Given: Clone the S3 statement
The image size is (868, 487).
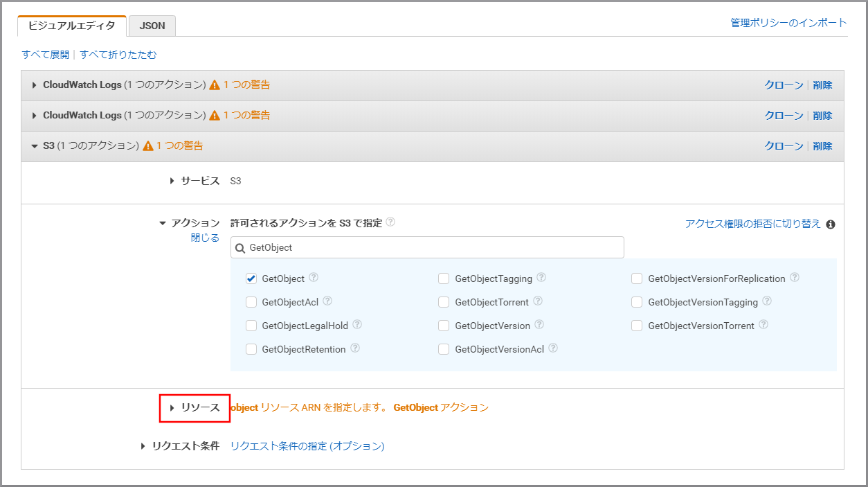Looking at the screenshot, I should pyautogui.click(x=784, y=146).
